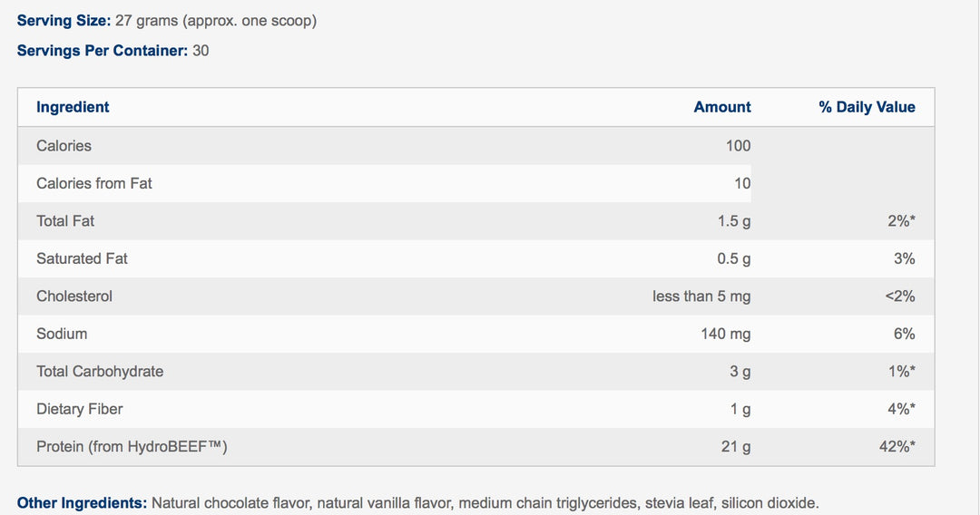Click the Ingredient column header
The image size is (980, 515).
click(73, 107)
